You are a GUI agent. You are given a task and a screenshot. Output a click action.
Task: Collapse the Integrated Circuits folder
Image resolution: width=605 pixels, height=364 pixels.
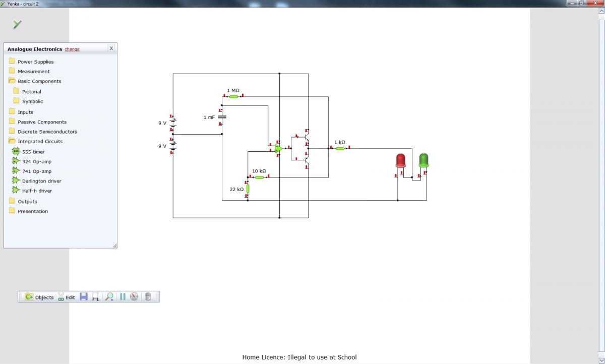(35, 141)
